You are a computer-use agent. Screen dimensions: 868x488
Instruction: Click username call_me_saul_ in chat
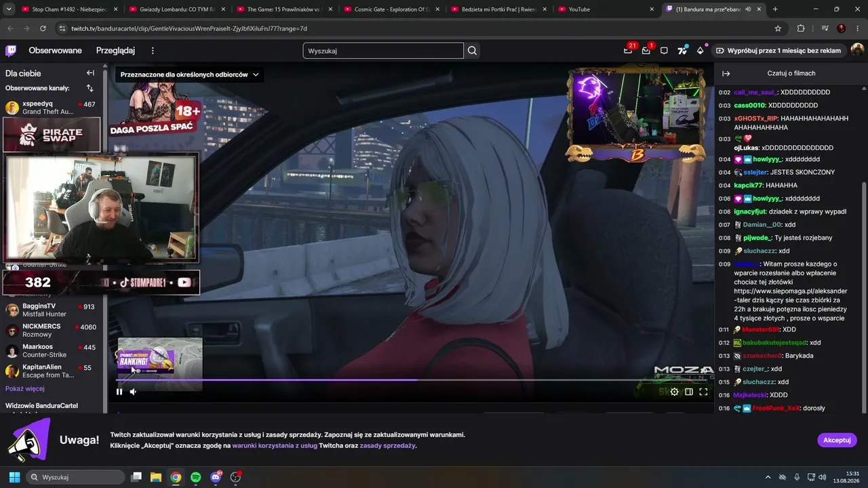point(755,92)
